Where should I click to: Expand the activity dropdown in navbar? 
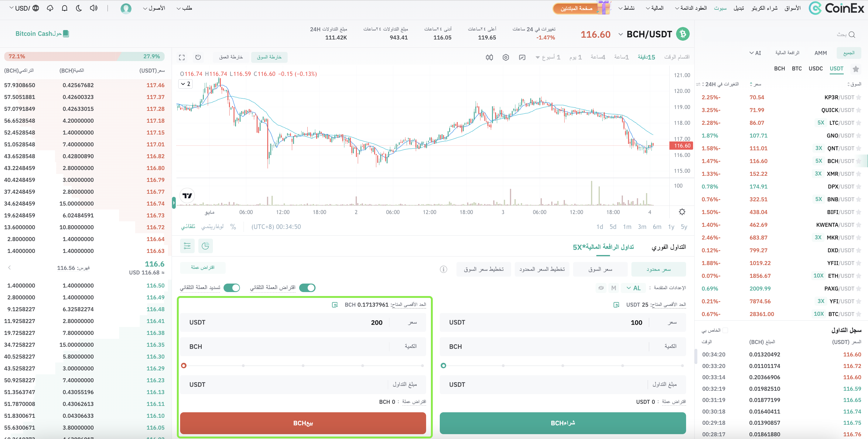click(626, 8)
